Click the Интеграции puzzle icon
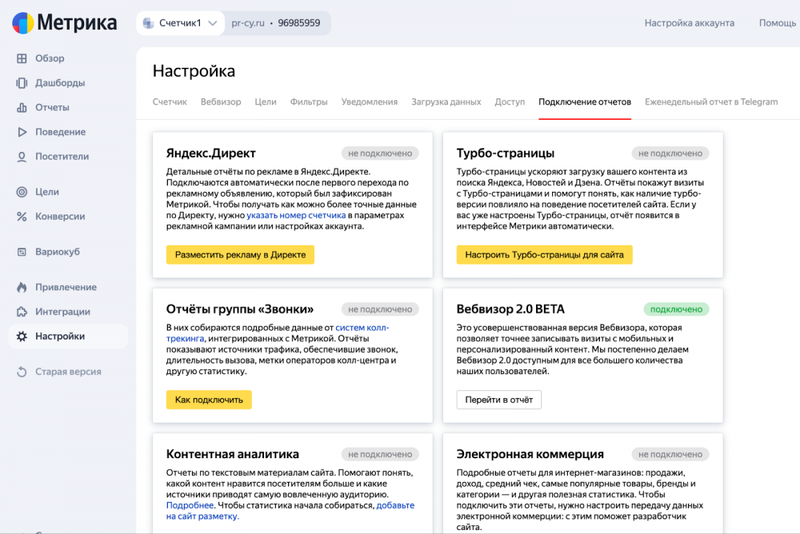 [21, 312]
